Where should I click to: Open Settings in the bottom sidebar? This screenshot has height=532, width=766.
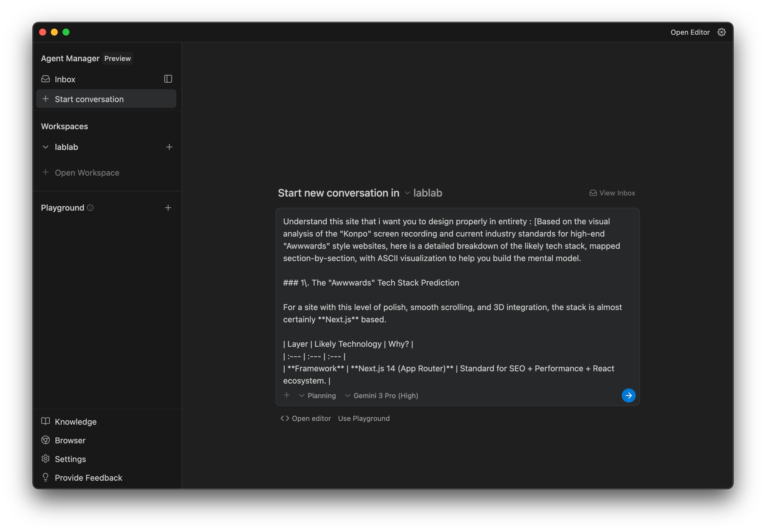(70, 459)
